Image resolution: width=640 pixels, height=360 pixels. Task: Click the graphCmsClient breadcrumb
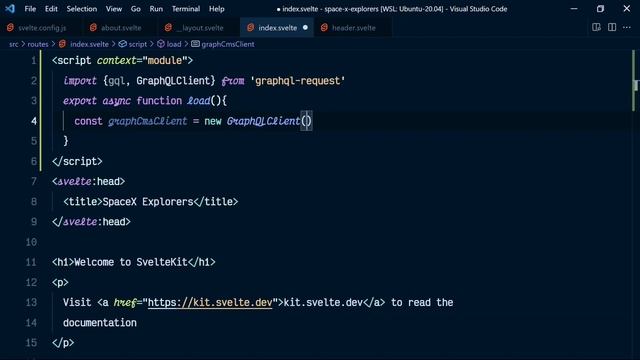point(228,44)
